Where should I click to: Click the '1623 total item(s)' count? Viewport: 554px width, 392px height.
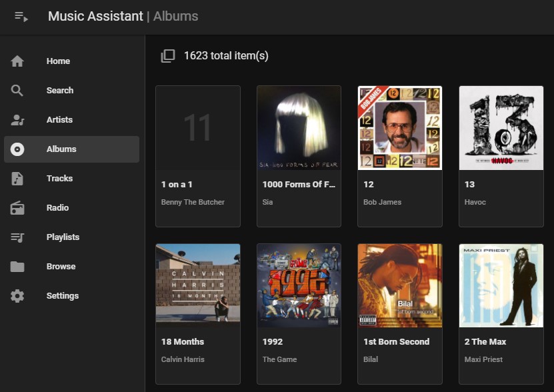tap(226, 56)
